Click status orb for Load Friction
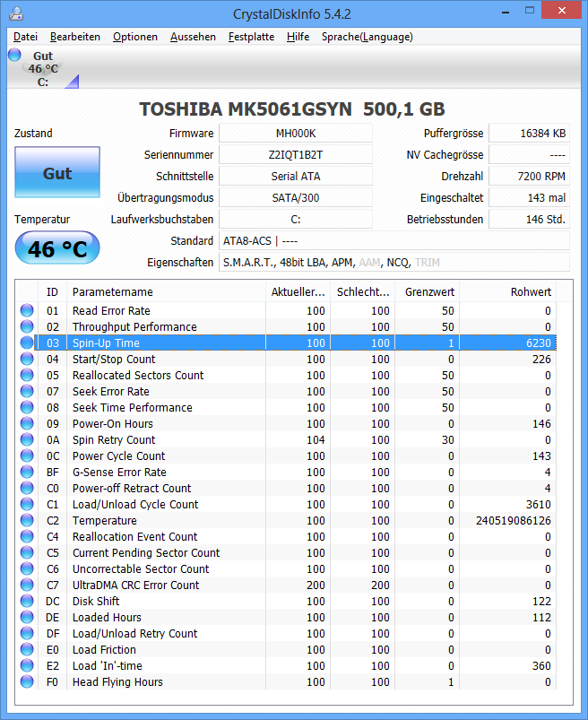588x720 pixels. tap(27, 649)
